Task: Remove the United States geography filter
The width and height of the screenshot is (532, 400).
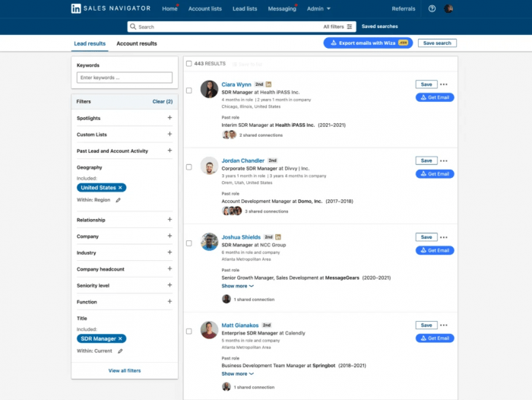Action: point(120,187)
